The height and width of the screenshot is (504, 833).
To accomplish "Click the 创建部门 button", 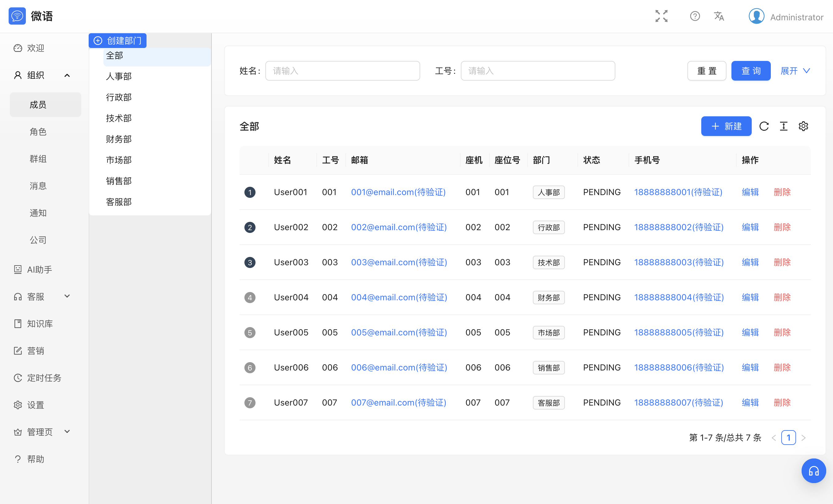I will [x=118, y=41].
